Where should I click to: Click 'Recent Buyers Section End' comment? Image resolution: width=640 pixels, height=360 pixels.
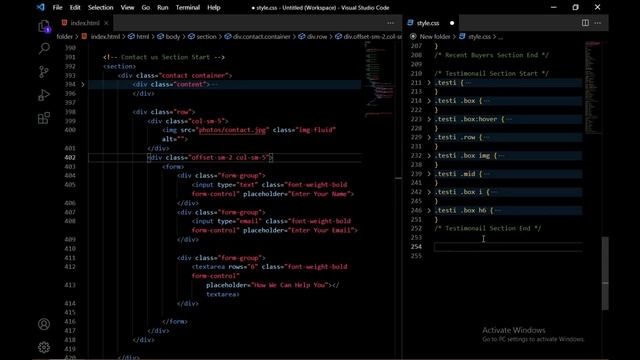[491, 55]
